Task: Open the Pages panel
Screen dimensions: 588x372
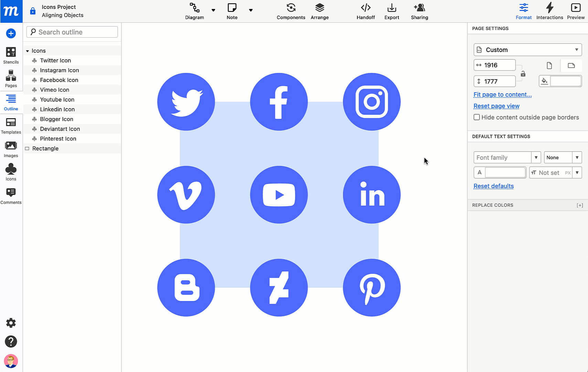Action: 11,79
